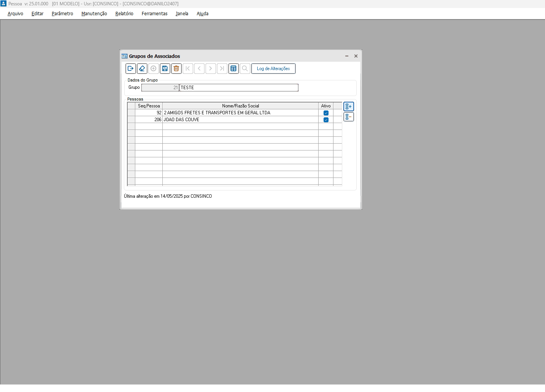This screenshot has width=545, height=392.
Task: Close the Grupos de Associados window
Action: click(356, 56)
